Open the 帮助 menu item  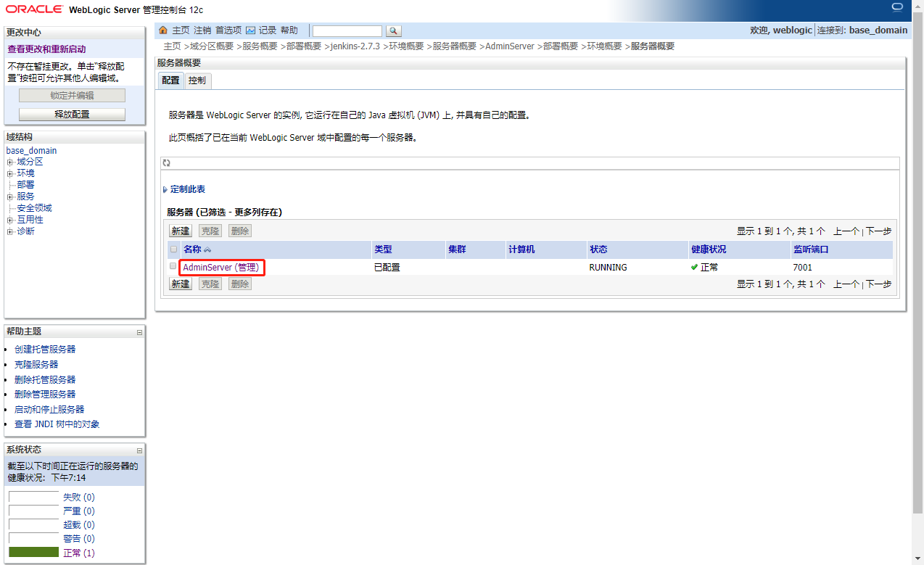(x=289, y=30)
